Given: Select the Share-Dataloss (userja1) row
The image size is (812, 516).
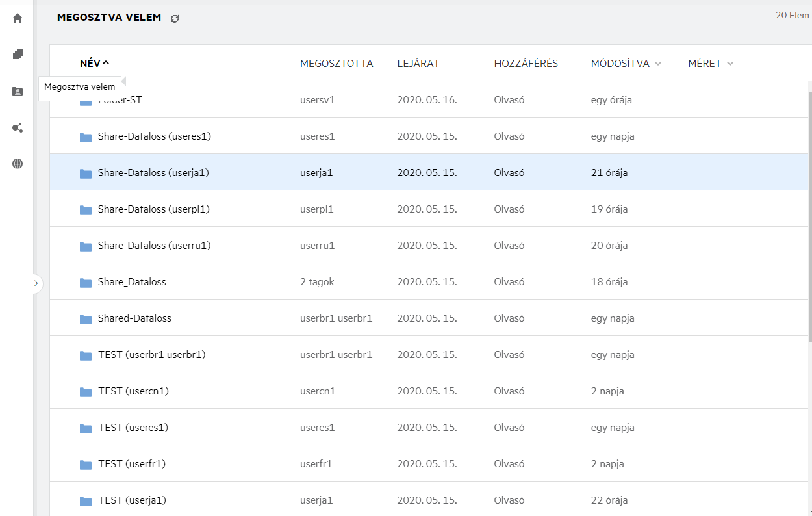Looking at the screenshot, I should coord(429,173).
